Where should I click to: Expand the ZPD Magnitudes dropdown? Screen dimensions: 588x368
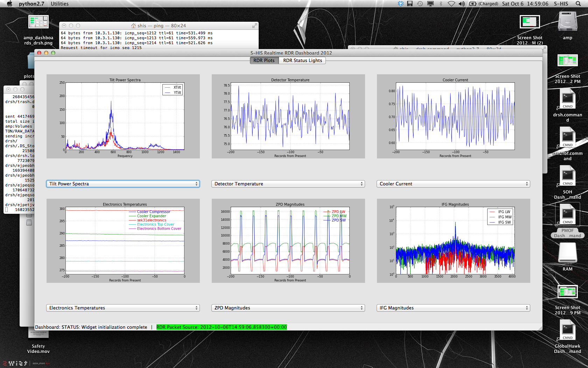288,308
